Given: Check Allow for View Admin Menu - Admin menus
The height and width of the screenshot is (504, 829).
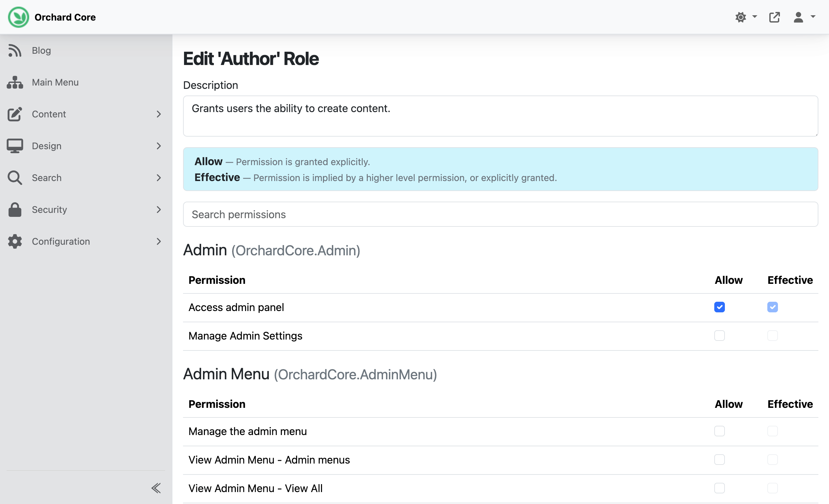Looking at the screenshot, I should (x=719, y=460).
